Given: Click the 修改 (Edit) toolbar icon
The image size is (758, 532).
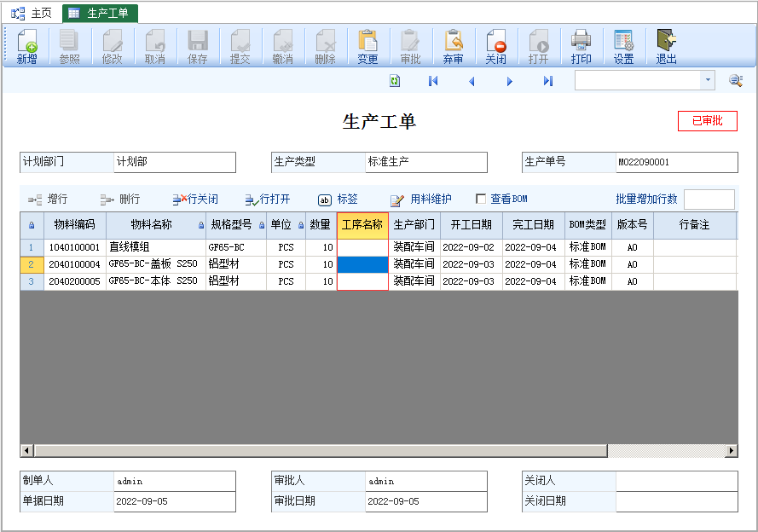Looking at the screenshot, I should [113, 46].
